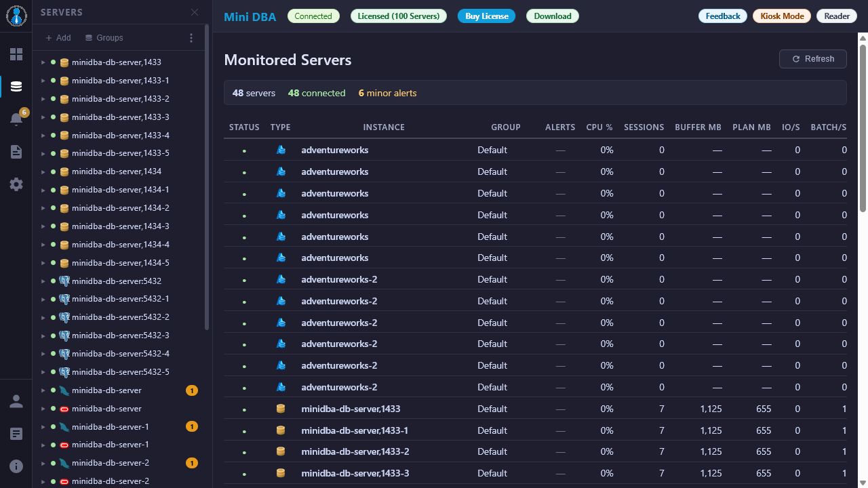Click the alert badge on minidba-db-server-2
868x488 pixels.
click(192, 463)
